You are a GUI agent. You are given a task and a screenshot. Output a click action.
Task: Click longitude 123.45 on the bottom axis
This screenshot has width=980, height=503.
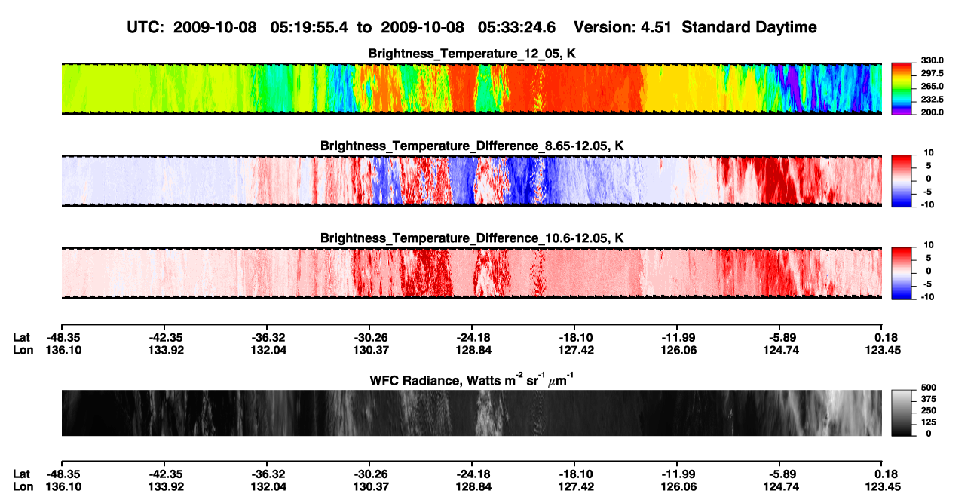[x=884, y=486]
